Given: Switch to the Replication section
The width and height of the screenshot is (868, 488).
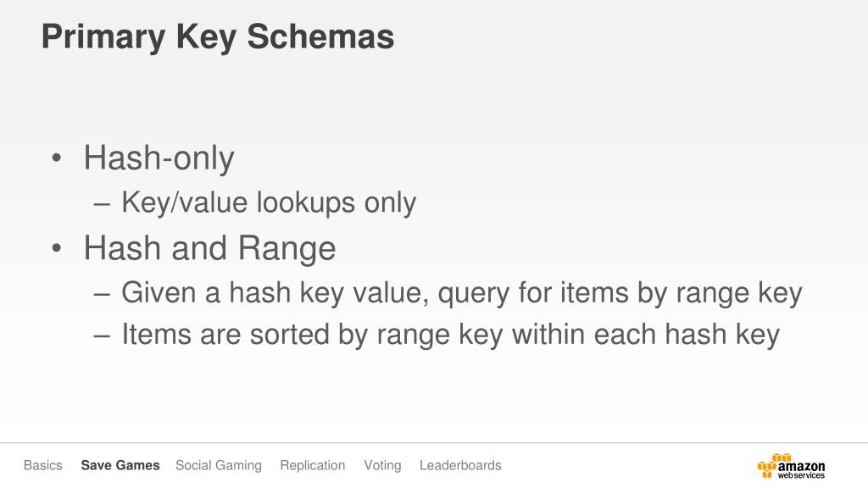Looking at the screenshot, I should [x=313, y=466].
